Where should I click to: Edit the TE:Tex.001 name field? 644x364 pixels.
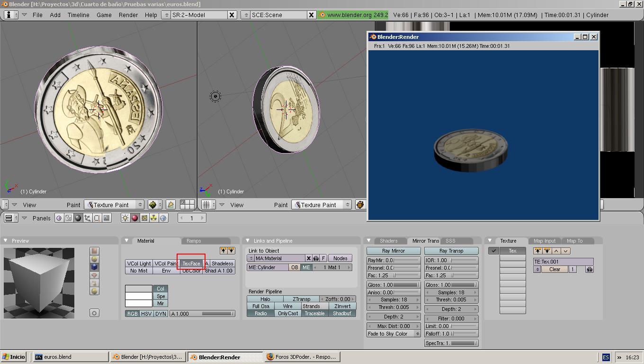coord(563,262)
